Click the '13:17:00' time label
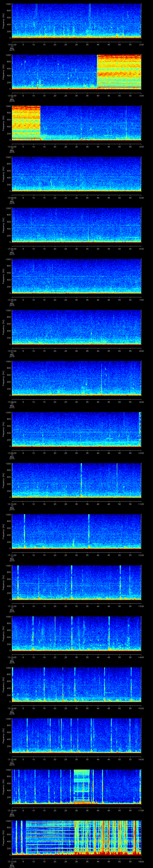The width and height of the screenshot is (153, 868). [x=12, y=861]
